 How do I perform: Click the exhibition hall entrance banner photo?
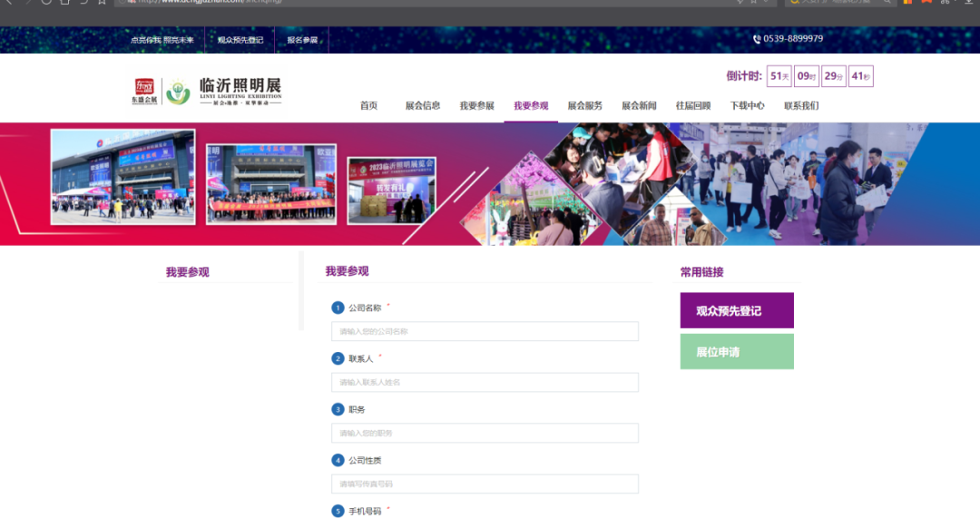(x=123, y=177)
